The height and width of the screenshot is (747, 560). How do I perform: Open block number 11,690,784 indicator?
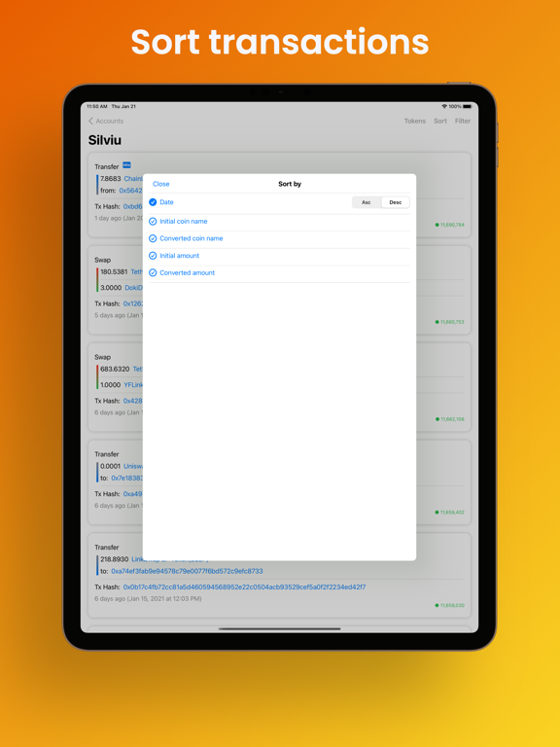pos(449,225)
